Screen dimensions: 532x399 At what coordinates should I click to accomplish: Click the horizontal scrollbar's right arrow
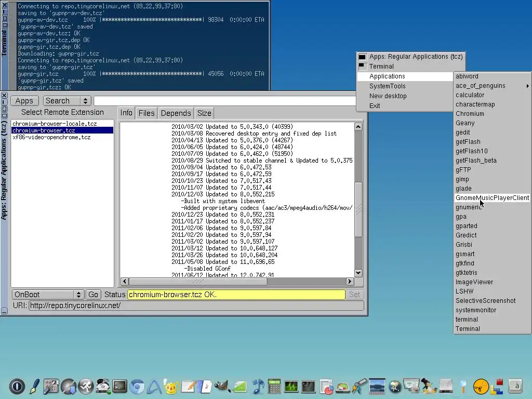pos(350,281)
